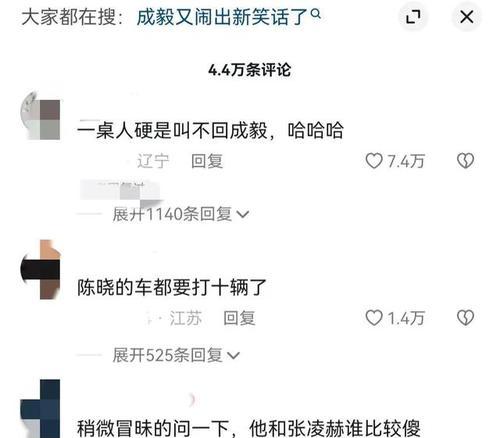Viewport: 500px width, 438px height.
Task: Click the chevron next to 1140条回复
Action: coord(242,214)
